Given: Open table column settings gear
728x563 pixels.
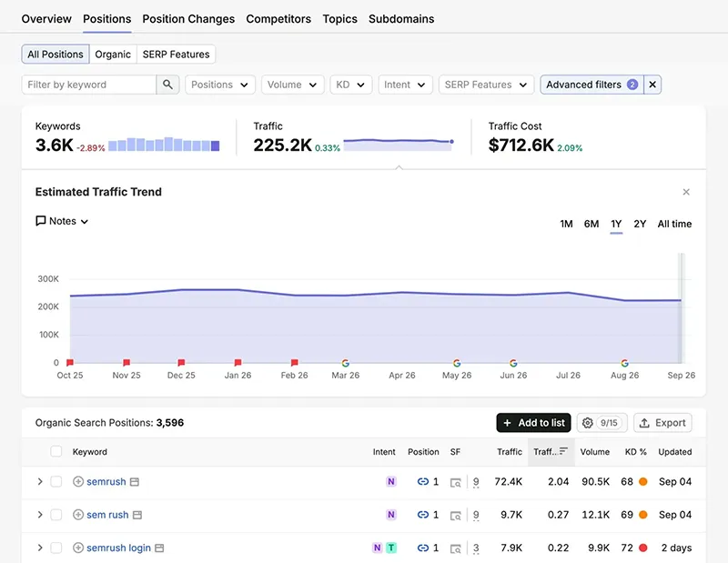Looking at the screenshot, I should 587,423.
